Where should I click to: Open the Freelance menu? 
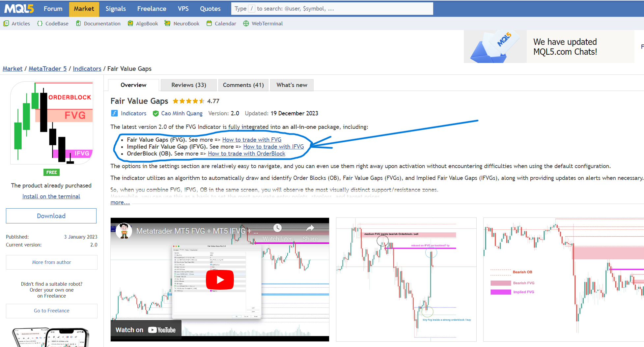152,9
